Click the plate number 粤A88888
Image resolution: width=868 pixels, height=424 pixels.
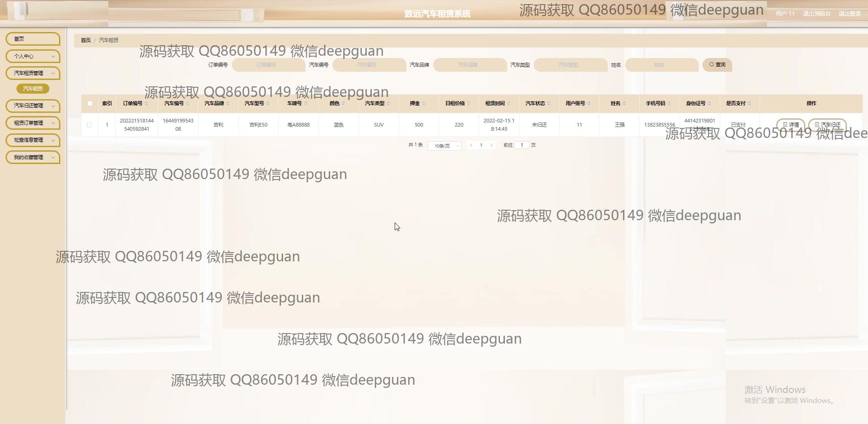tap(298, 125)
